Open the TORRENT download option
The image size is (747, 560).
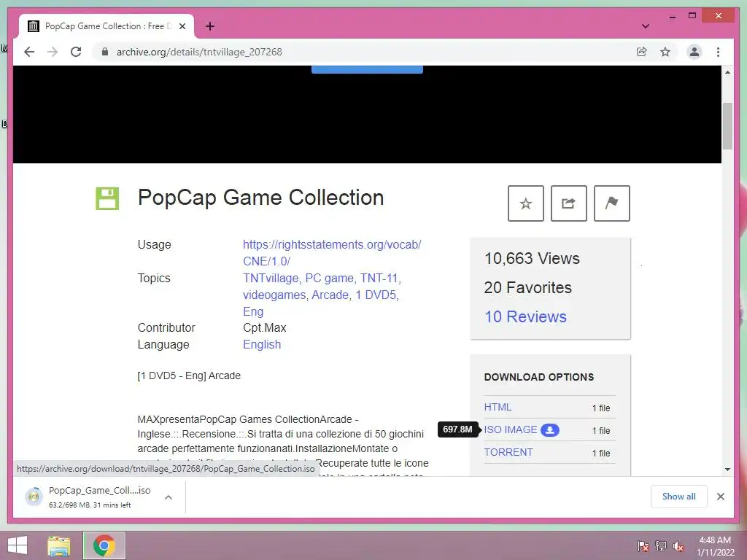click(x=508, y=452)
